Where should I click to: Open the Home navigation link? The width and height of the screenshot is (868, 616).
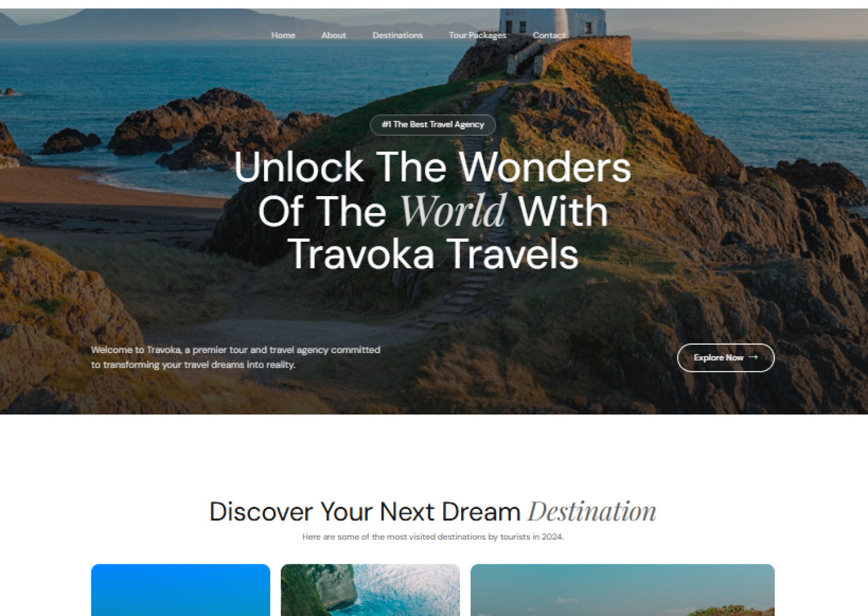tap(283, 35)
